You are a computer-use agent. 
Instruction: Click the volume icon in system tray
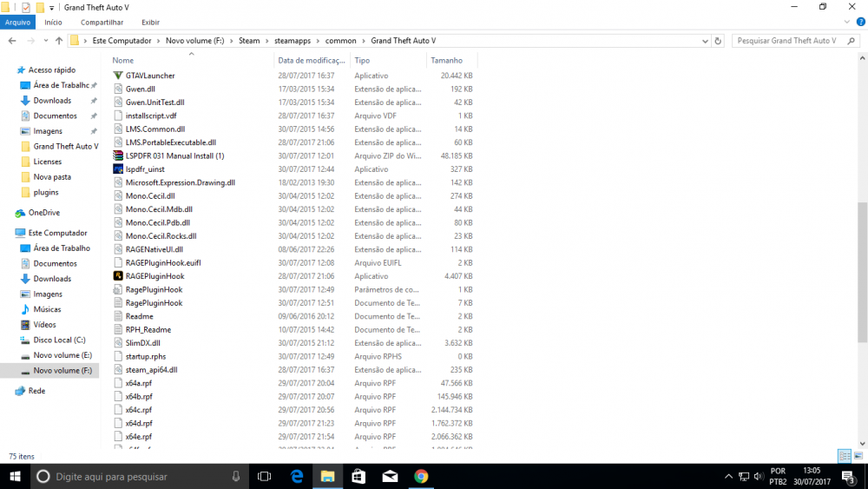pos(759,476)
